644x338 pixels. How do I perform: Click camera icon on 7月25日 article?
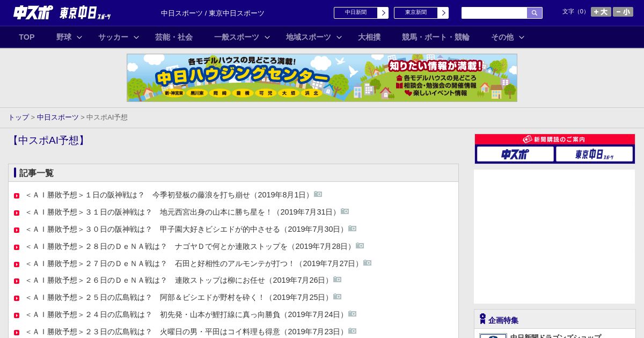pyautogui.click(x=338, y=297)
